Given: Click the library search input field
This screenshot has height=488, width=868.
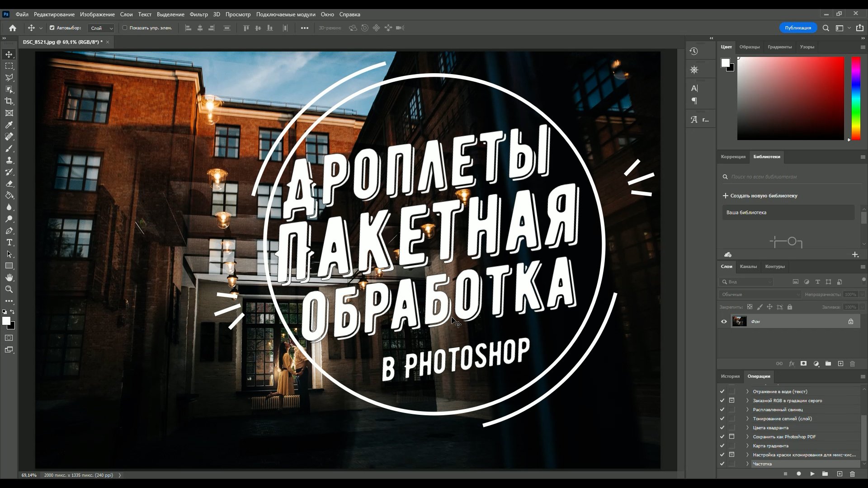Looking at the screenshot, I should (x=791, y=177).
